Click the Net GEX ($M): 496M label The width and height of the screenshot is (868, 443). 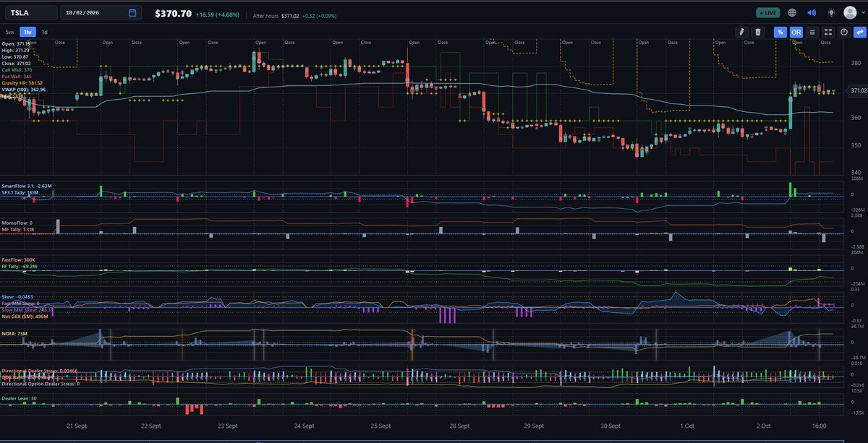click(25, 317)
